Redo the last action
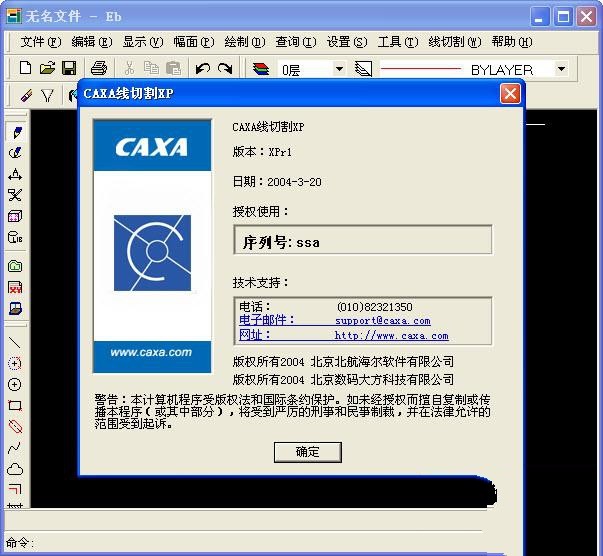 (x=225, y=68)
